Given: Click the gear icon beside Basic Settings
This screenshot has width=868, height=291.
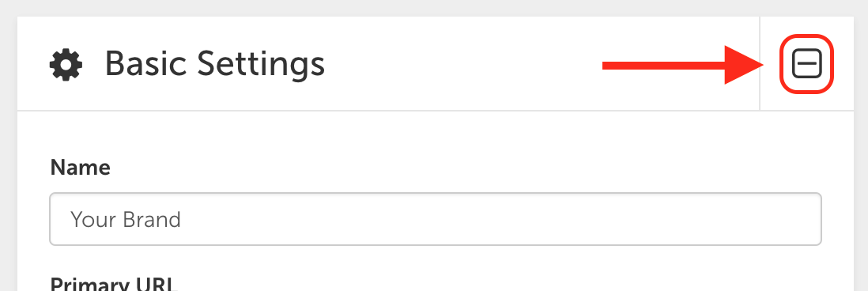Looking at the screenshot, I should (66, 65).
